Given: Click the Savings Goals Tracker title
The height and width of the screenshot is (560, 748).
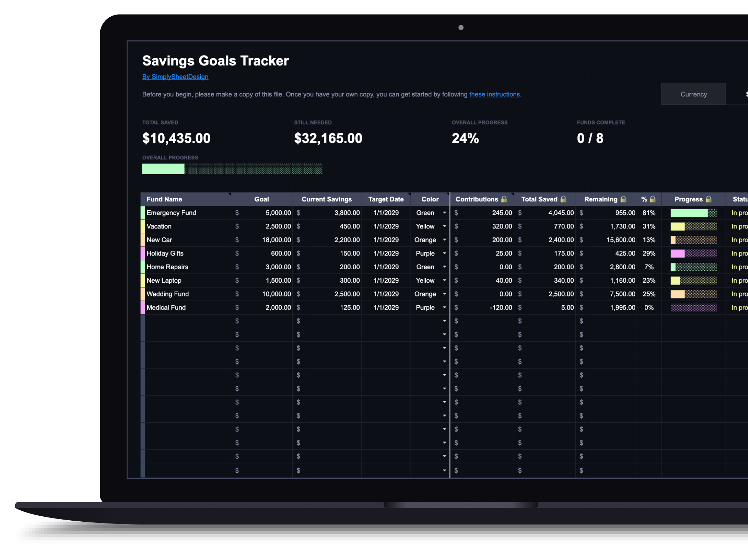Looking at the screenshot, I should click(x=216, y=61).
